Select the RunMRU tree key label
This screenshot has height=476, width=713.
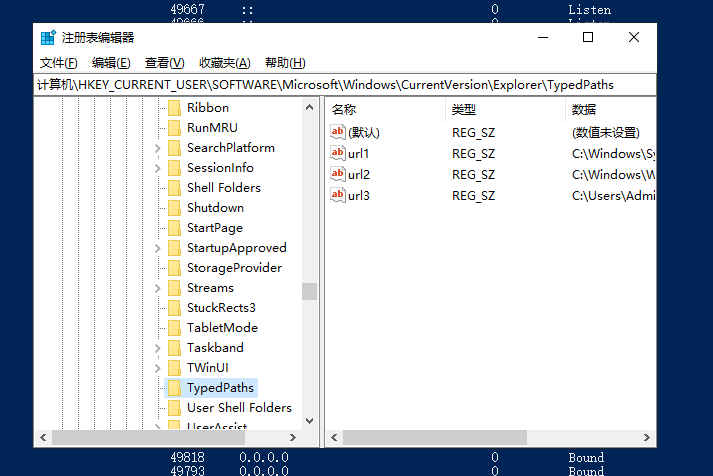[212, 128]
